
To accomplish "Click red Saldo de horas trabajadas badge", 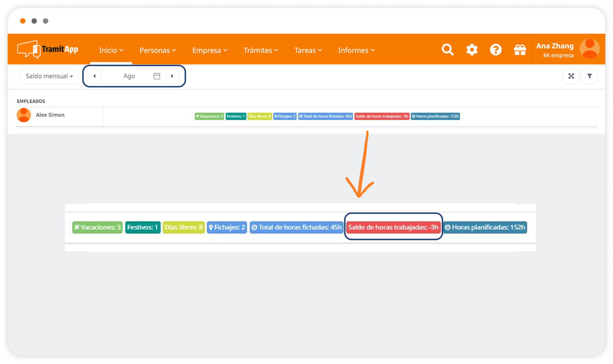I will pyautogui.click(x=382, y=116).
